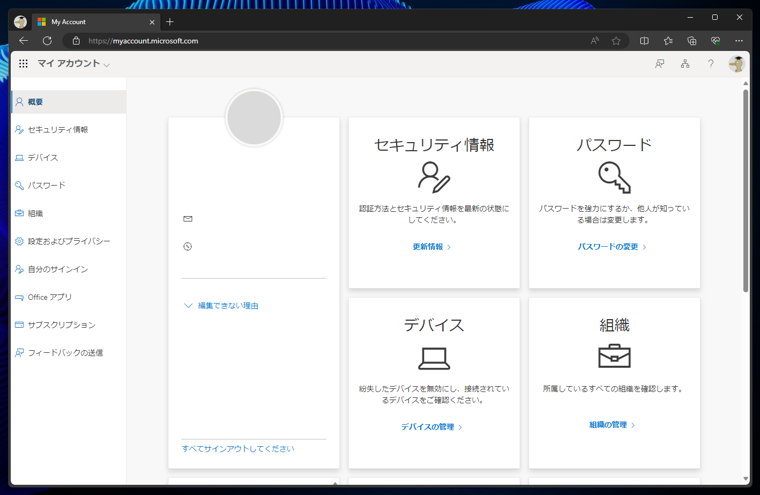The width and height of the screenshot is (760, 495).
Task: Click すべてサインアウトしてください link
Action: (238, 448)
